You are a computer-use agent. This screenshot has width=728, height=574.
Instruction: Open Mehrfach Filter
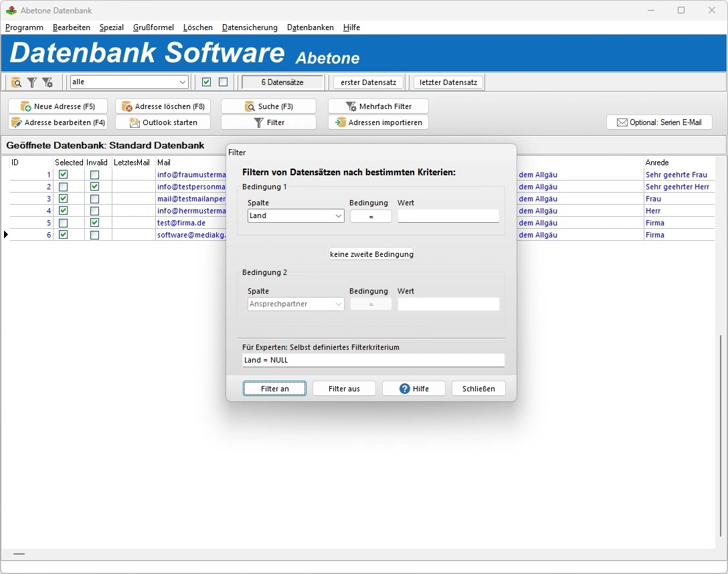[378, 106]
